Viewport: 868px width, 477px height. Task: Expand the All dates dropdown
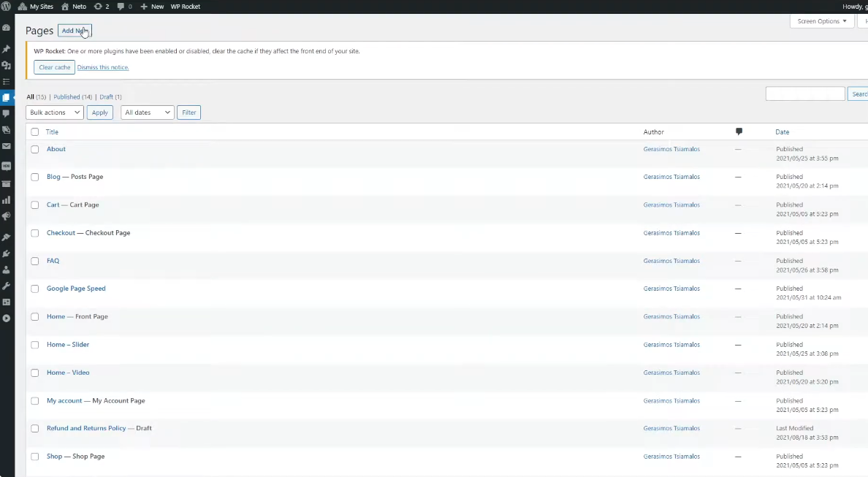point(147,112)
